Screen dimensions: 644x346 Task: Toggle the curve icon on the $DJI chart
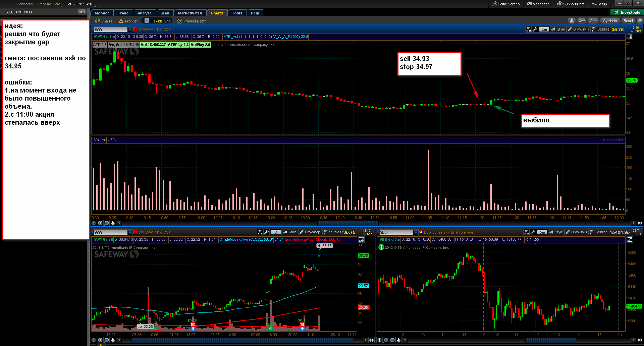tap(630, 240)
